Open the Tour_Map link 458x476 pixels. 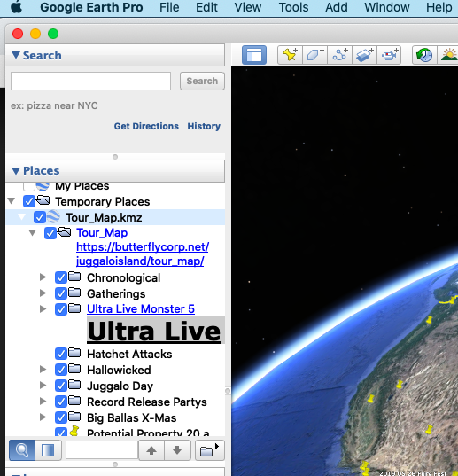102,233
